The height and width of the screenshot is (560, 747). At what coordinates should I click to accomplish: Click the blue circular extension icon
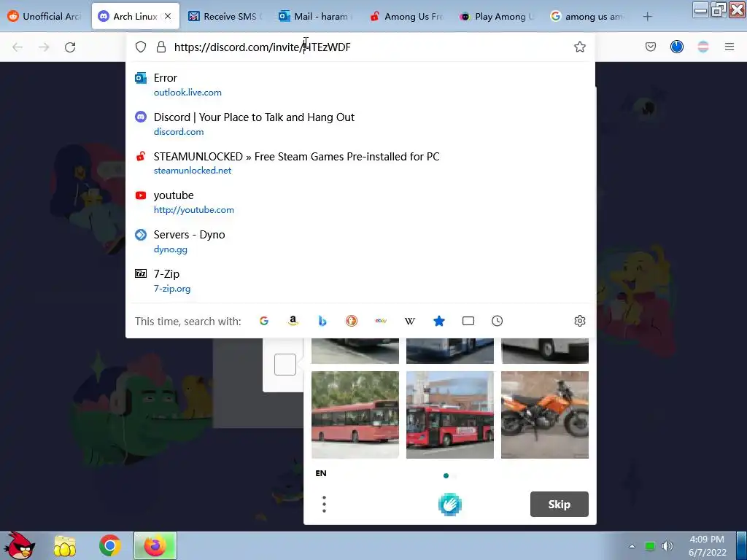[676, 47]
